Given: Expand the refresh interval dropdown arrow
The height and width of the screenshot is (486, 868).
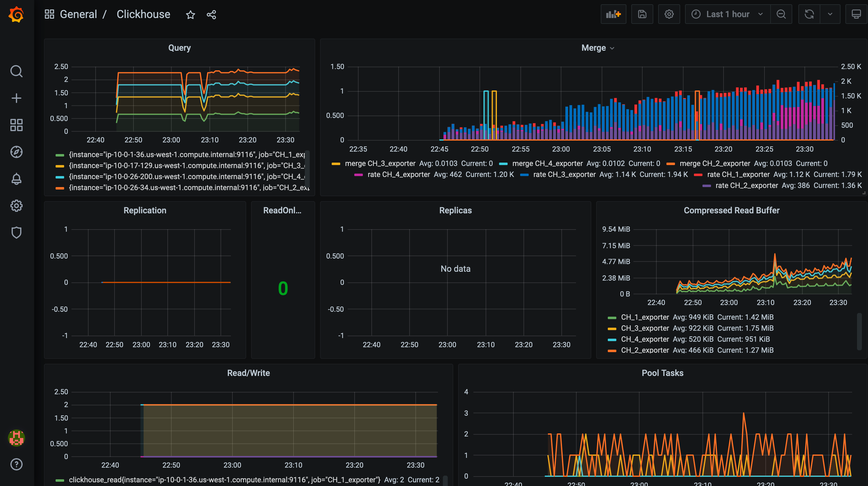Looking at the screenshot, I should (830, 14).
